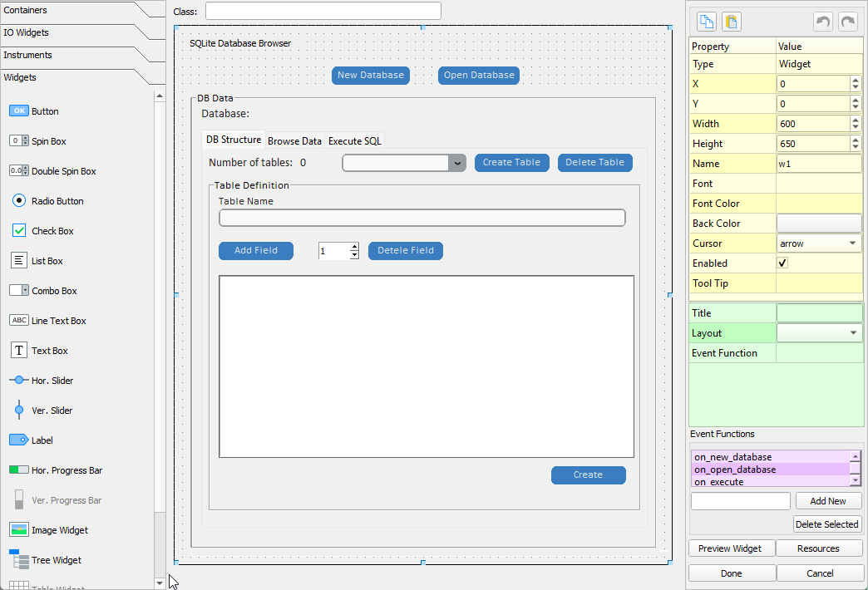868x590 pixels.
Task: Select the Spin Box widget tool
Action: pyautogui.click(x=50, y=140)
